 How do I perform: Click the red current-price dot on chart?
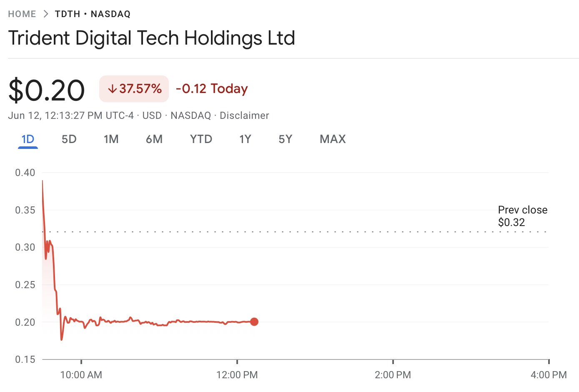254,322
